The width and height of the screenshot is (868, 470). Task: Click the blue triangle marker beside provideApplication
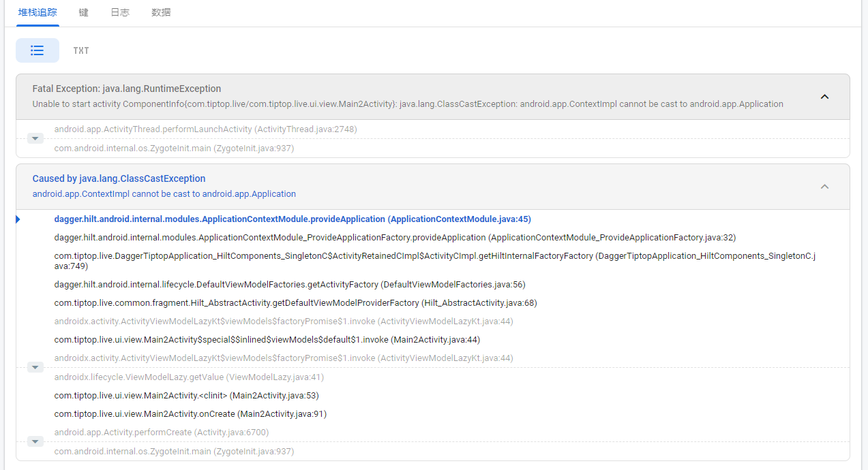[x=18, y=219]
